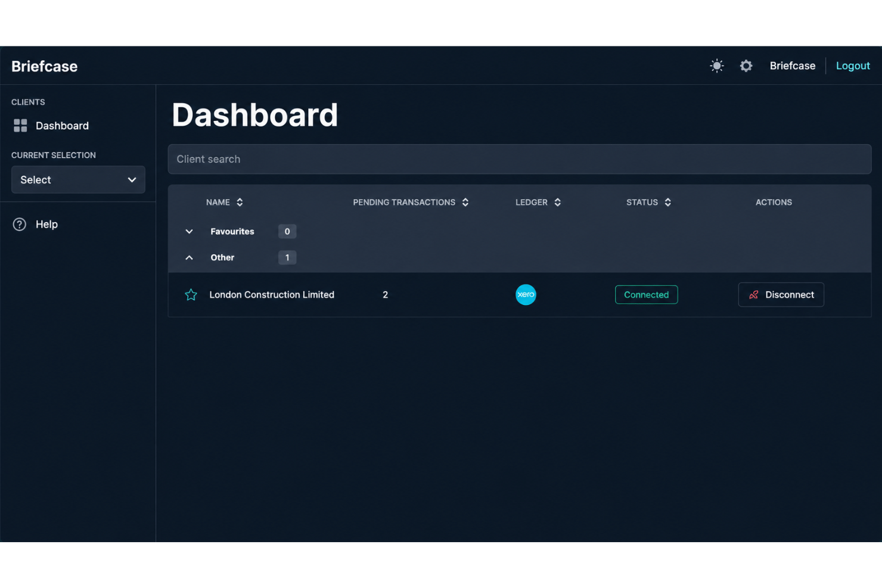Click the Other count badge 1

point(287,258)
